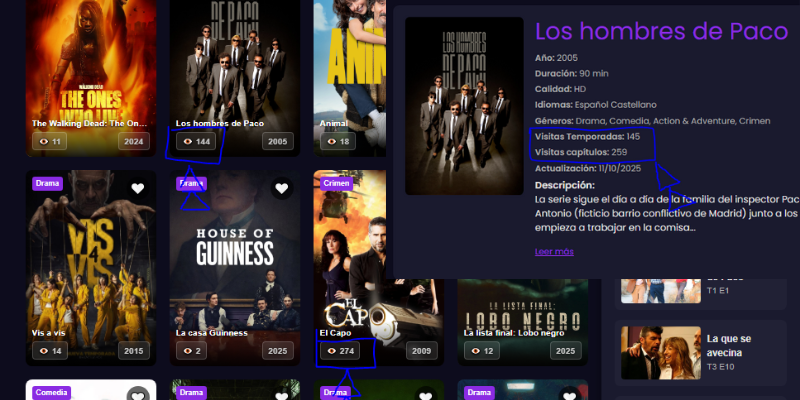Screen dimensions: 800x400
Task: Click Calidad: HD text
Action: pos(560,89)
